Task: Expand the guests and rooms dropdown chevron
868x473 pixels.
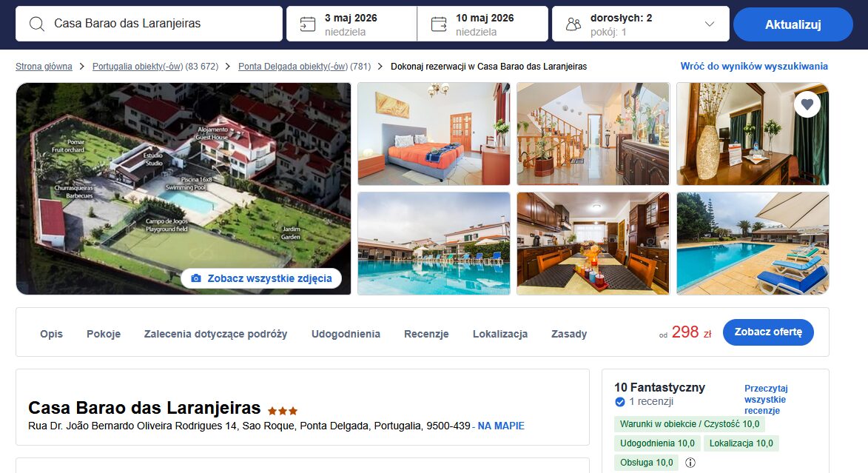Action: tap(709, 24)
